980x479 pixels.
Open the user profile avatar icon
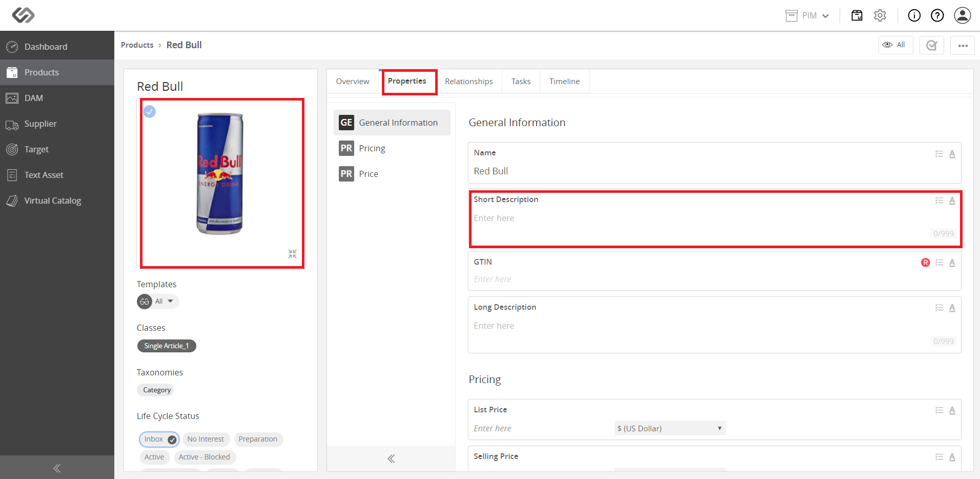pos(963,15)
